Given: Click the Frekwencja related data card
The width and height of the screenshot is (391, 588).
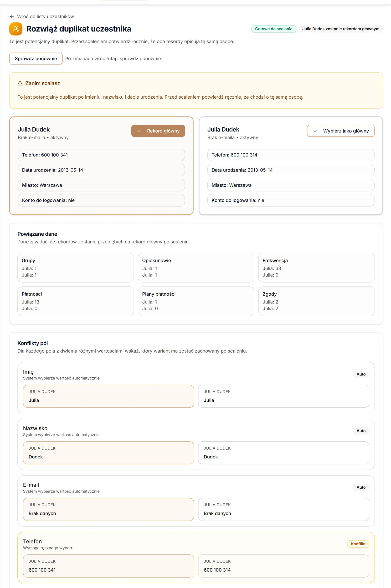Looking at the screenshot, I should [316, 268].
